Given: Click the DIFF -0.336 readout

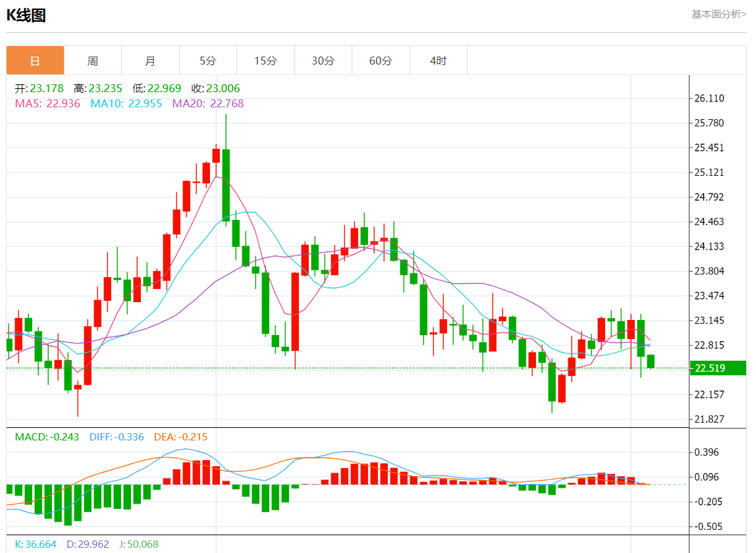Looking at the screenshot, I should (x=117, y=436).
